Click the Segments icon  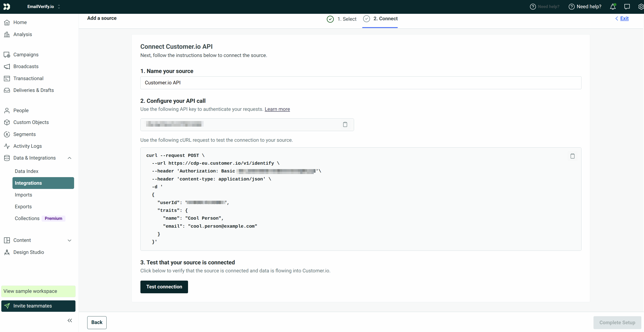[x=7, y=134]
